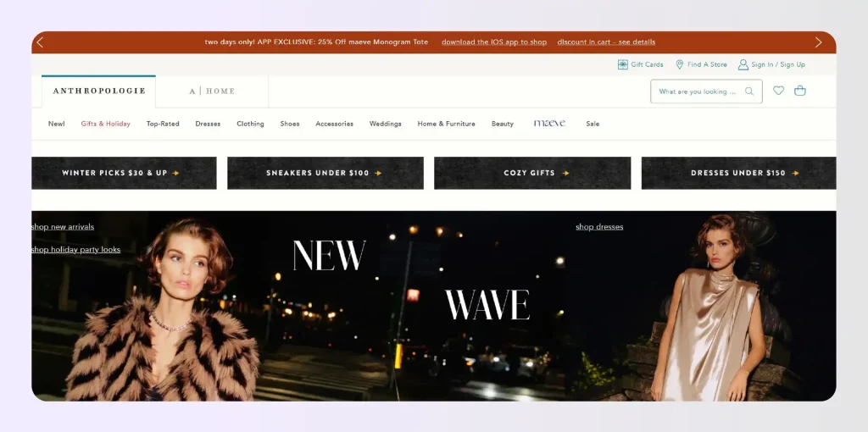Open the Clothing menu

pos(250,124)
